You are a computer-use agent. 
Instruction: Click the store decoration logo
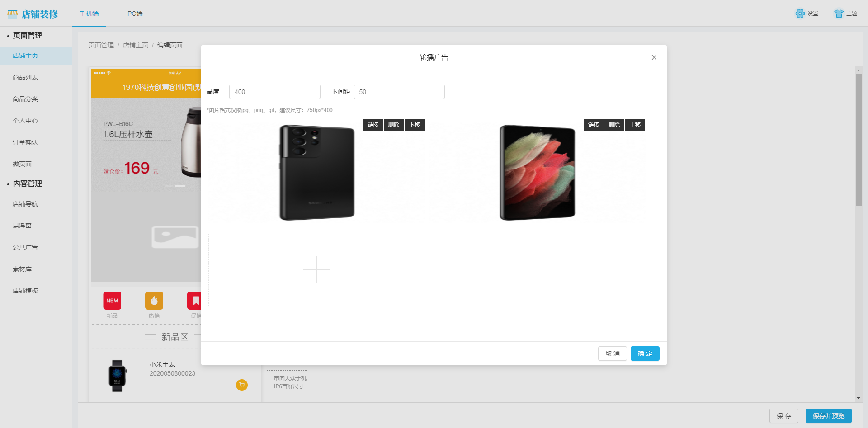pyautogui.click(x=33, y=14)
